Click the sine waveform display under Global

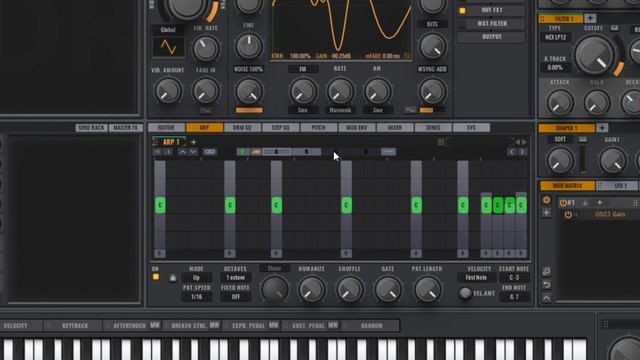168,47
